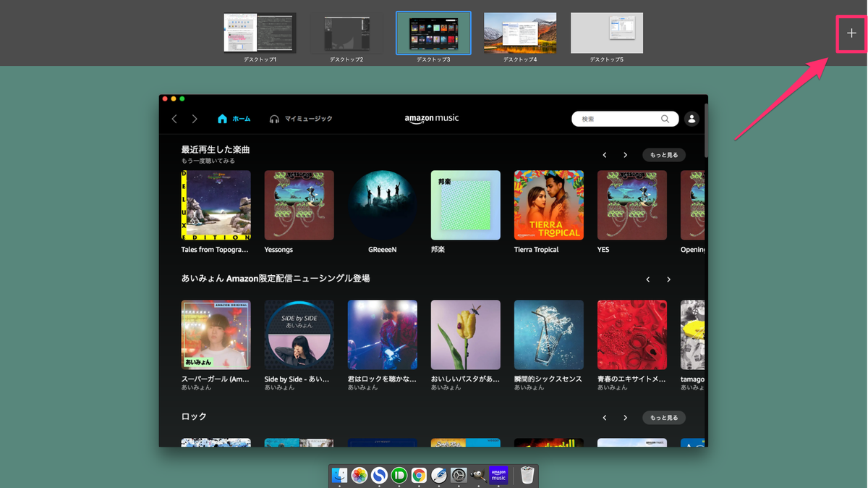The width and height of the screenshot is (868, 488).
Task: Open the Tales from Topogra... album cover
Action: click(216, 205)
